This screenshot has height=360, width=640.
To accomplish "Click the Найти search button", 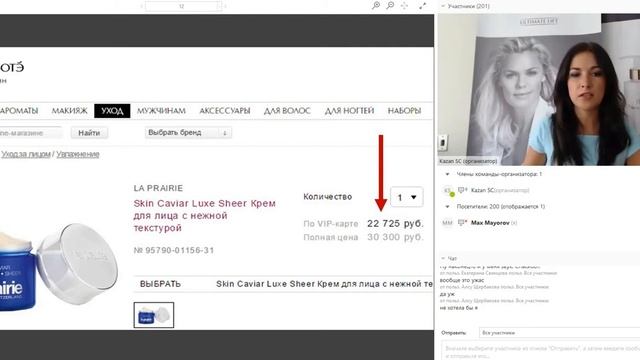I will click(89, 133).
